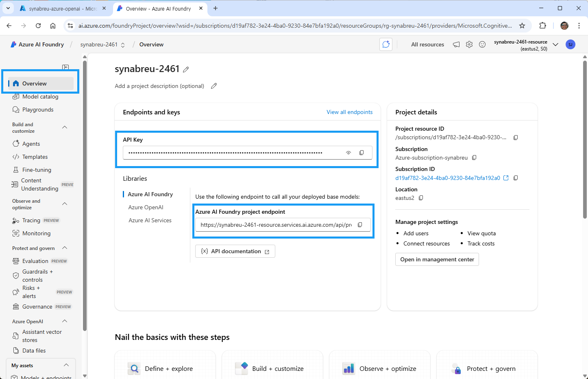The width and height of the screenshot is (588, 379).
Task: Copy the Azure AI Foundry project endpoint
Action: click(x=360, y=225)
